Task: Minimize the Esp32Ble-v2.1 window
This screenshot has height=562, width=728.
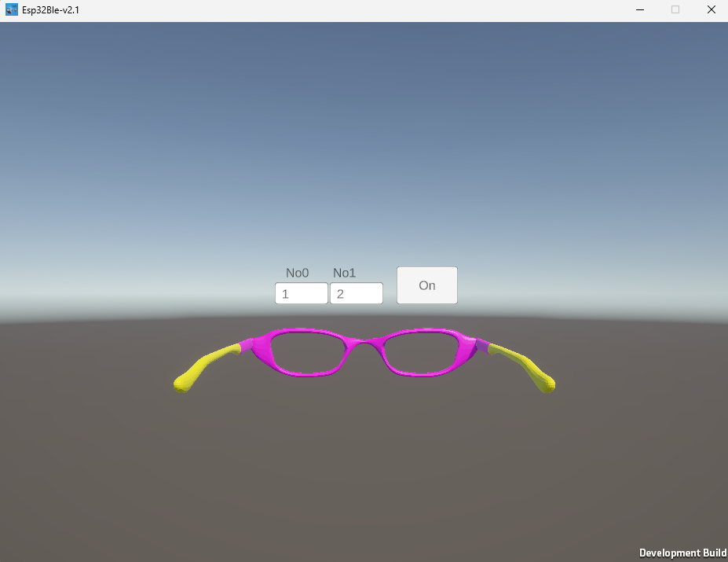Action: pyautogui.click(x=638, y=10)
